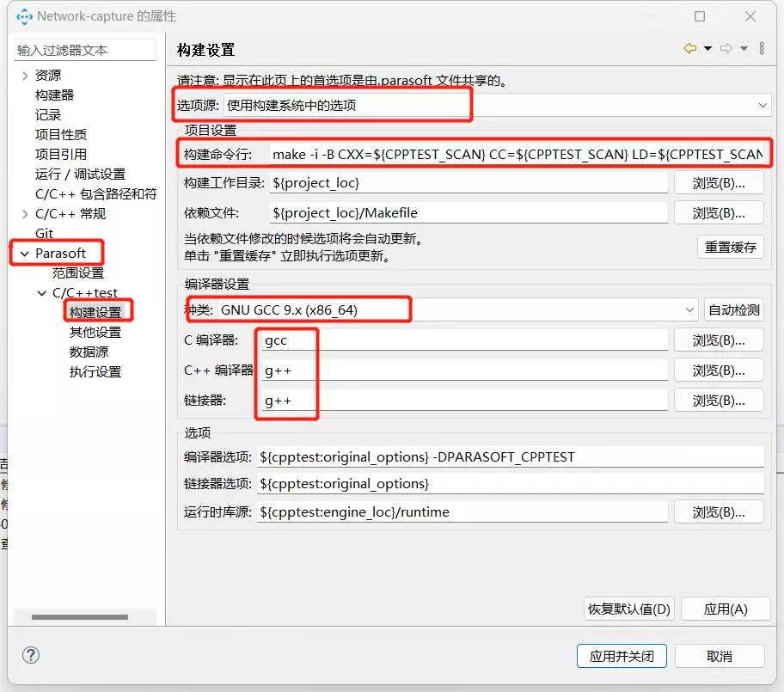Click the help question mark icon
The image size is (784, 692).
pyautogui.click(x=31, y=655)
